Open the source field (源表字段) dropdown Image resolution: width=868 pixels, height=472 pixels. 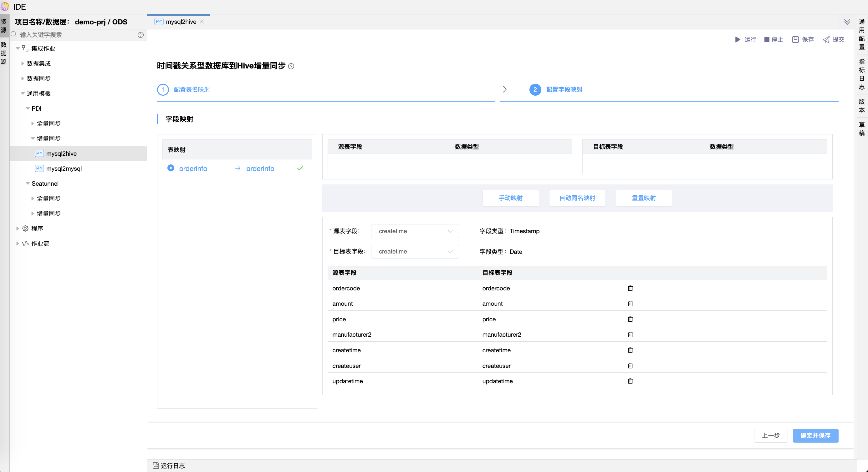[x=415, y=231]
